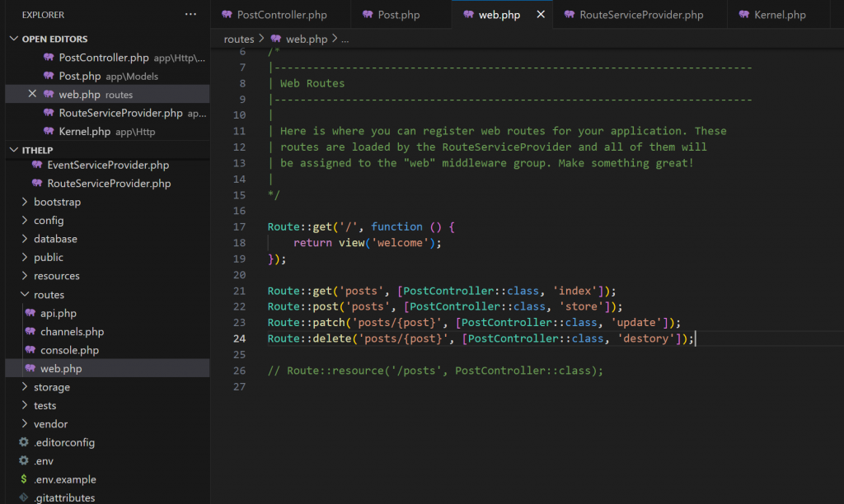Viewport: 844px width, 504px height.
Task: Click the web.php breadcrumb segment
Action: click(x=306, y=39)
